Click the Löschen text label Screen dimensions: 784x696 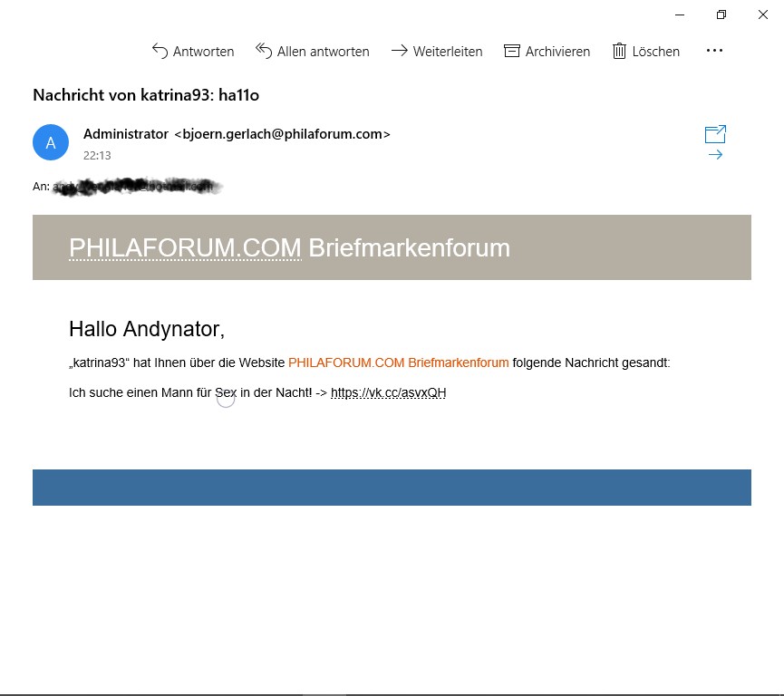[x=655, y=52]
